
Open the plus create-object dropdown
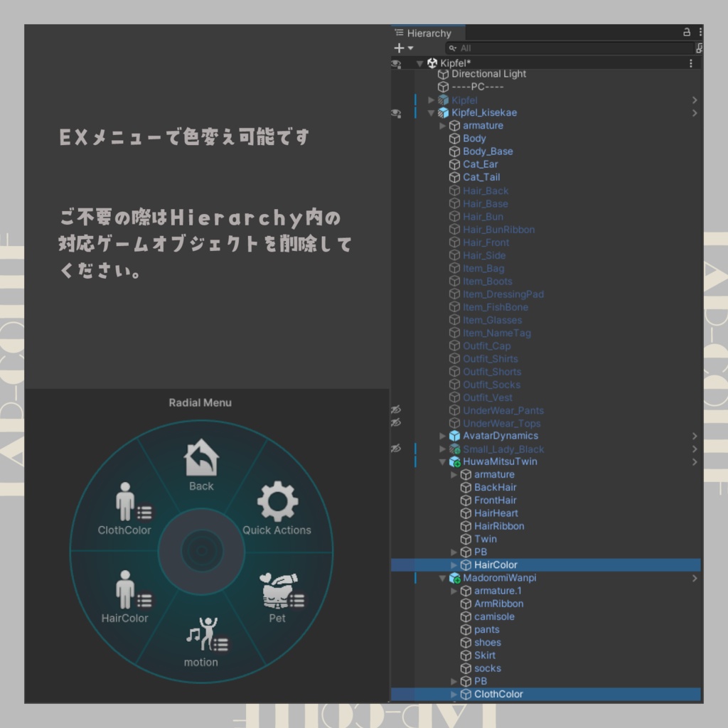tap(403, 48)
